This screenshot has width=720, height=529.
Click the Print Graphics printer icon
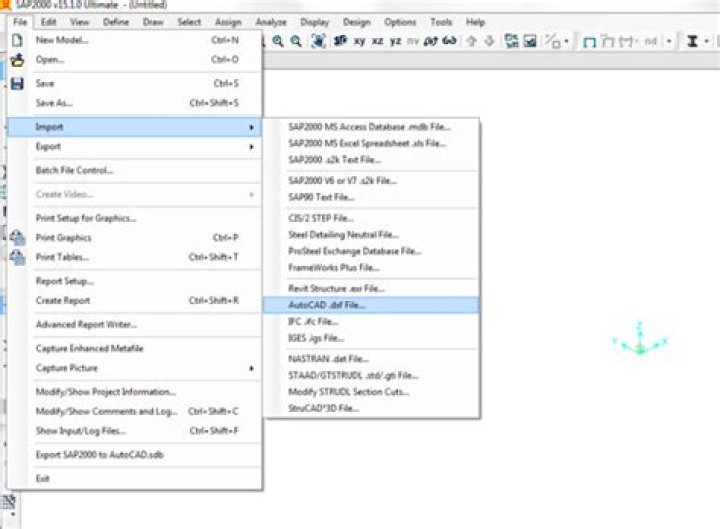pos(17,237)
